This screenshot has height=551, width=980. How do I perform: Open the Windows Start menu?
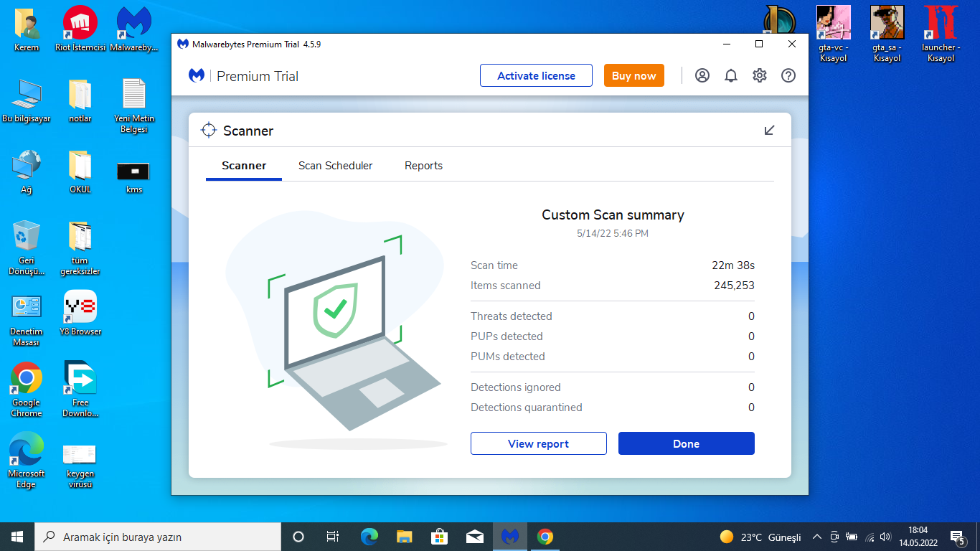(x=17, y=537)
